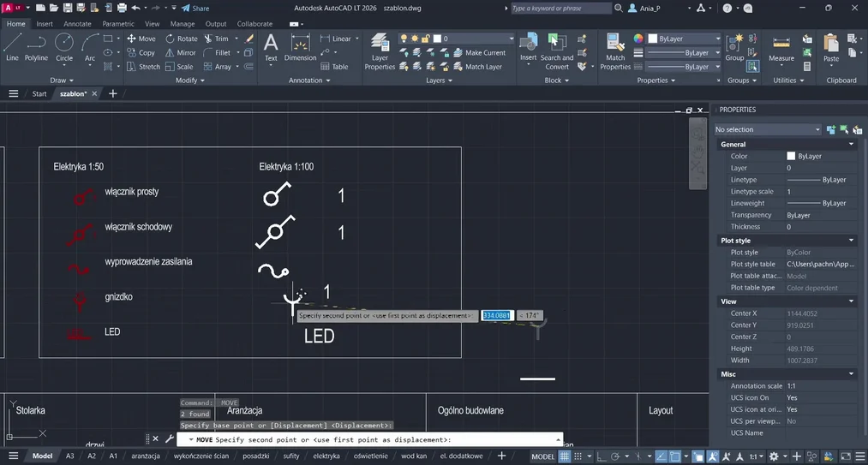Toggle Object Snap in status bar

pyautogui.click(x=674, y=456)
